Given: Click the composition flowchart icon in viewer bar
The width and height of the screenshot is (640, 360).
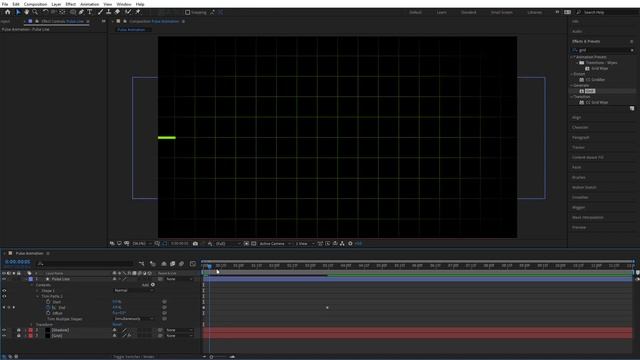Looking at the screenshot, I should click(342, 244).
